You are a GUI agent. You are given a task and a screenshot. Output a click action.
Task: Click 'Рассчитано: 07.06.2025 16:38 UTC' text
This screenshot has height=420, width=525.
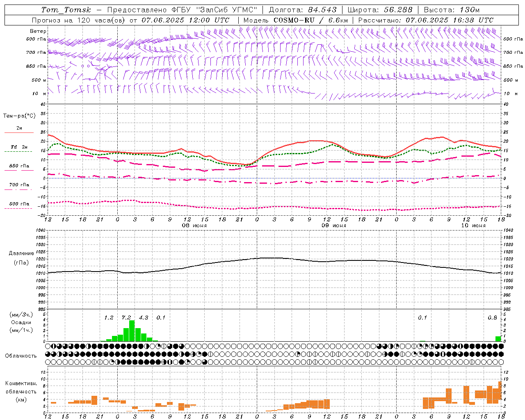pos(426,20)
